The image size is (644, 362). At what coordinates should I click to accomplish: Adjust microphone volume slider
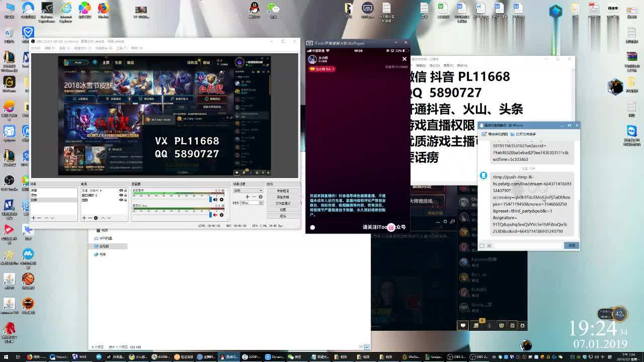click(210, 215)
